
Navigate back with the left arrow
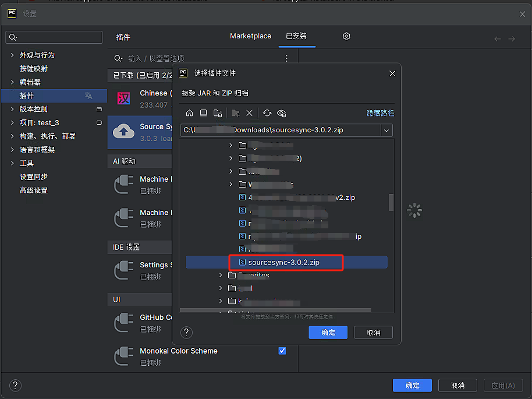point(498,39)
